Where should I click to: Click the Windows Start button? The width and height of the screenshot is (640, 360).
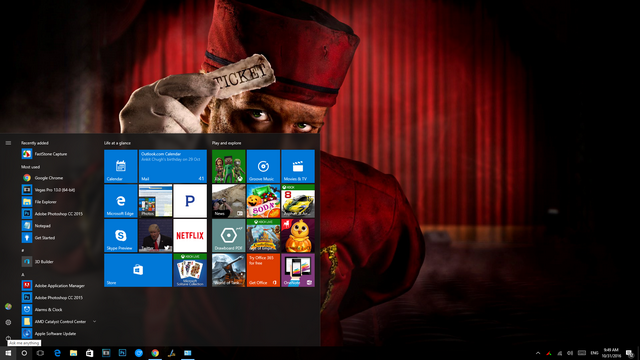click(x=8, y=353)
